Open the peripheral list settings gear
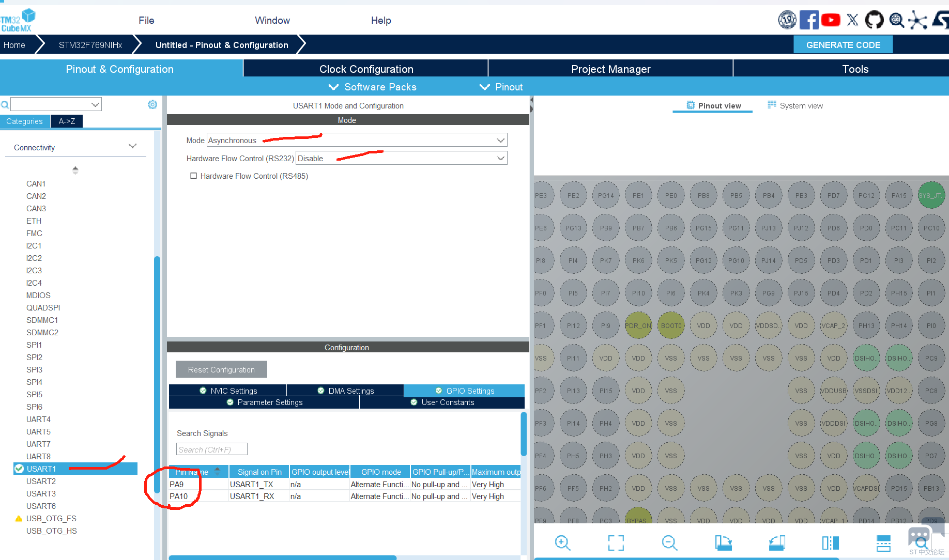The image size is (949, 560). [152, 104]
